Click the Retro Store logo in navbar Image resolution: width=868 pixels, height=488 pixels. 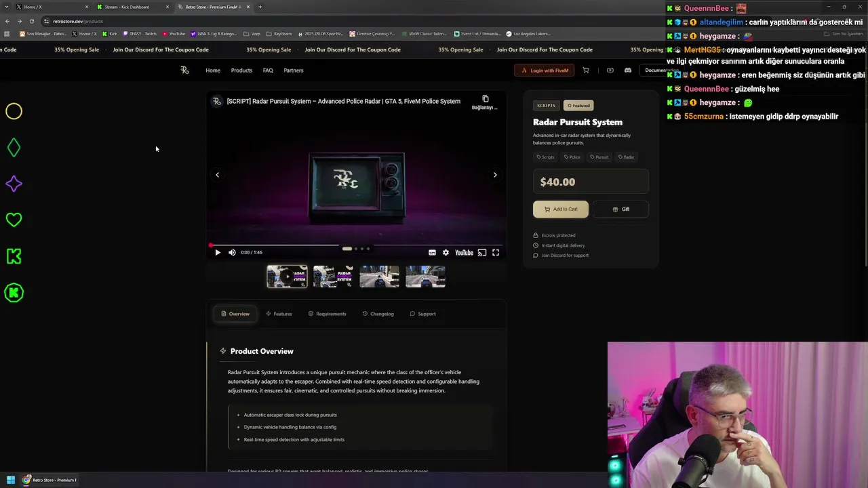[x=184, y=70]
